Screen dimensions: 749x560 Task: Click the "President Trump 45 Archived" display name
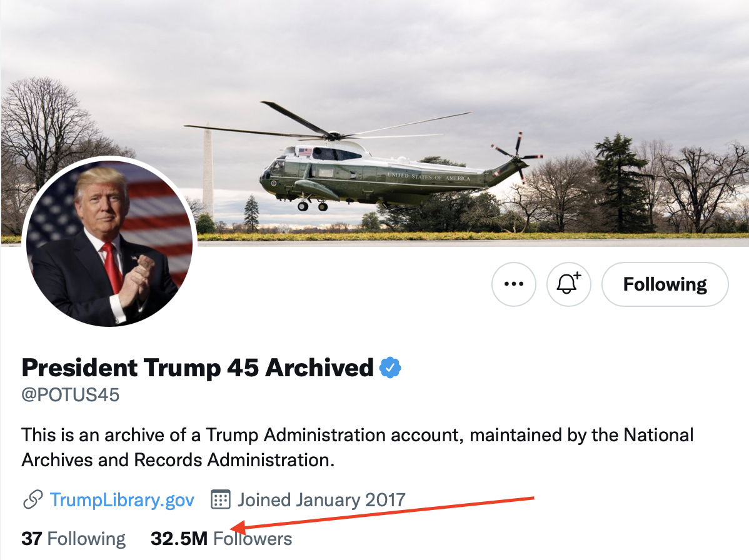tap(198, 368)
